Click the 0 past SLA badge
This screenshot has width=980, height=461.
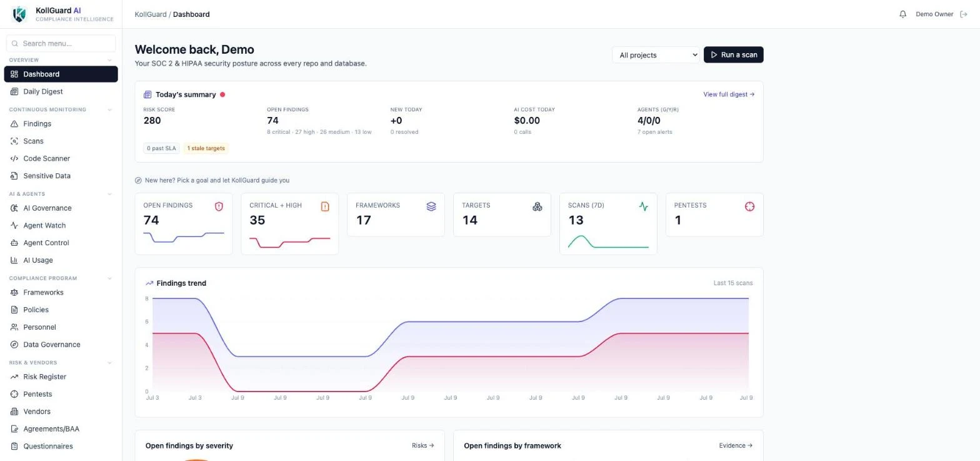pyautogui.click(x=162, y=149)
